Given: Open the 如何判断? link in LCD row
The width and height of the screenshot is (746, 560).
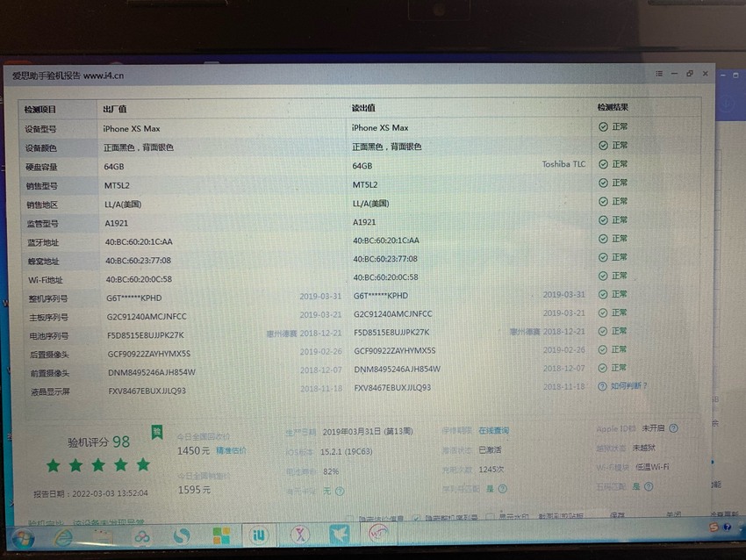Looking at the screenshot, I should click(629, 385).
